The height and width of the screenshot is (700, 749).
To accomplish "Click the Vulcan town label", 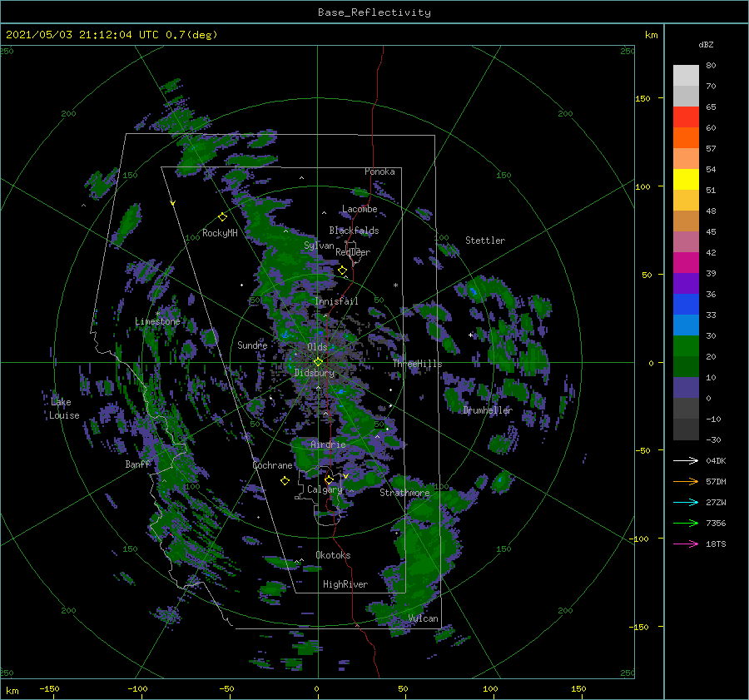I will 423,618.
